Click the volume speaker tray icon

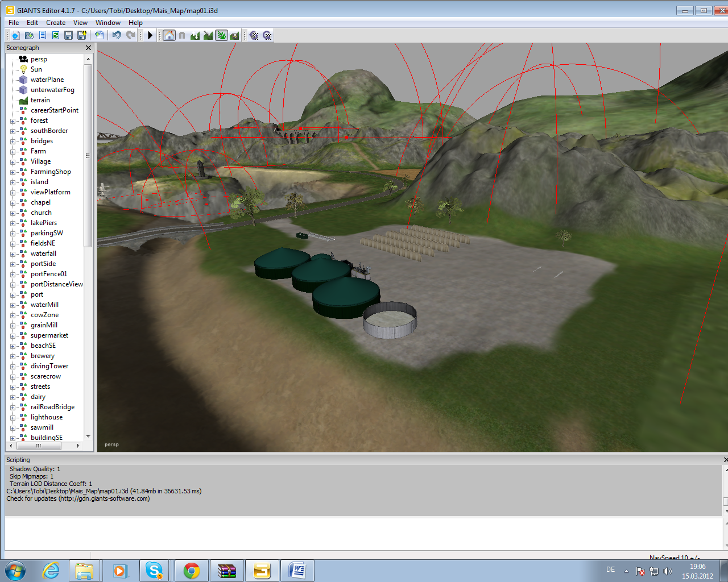[668, 571]
